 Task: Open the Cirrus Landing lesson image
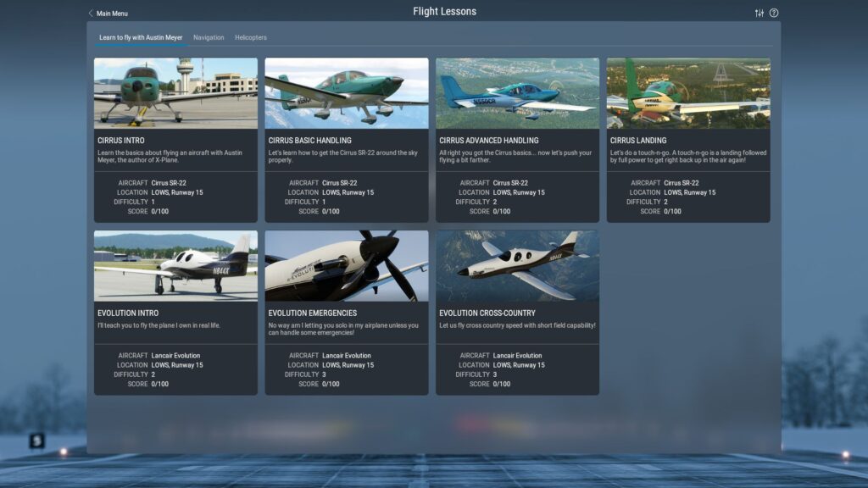point(688,93)
